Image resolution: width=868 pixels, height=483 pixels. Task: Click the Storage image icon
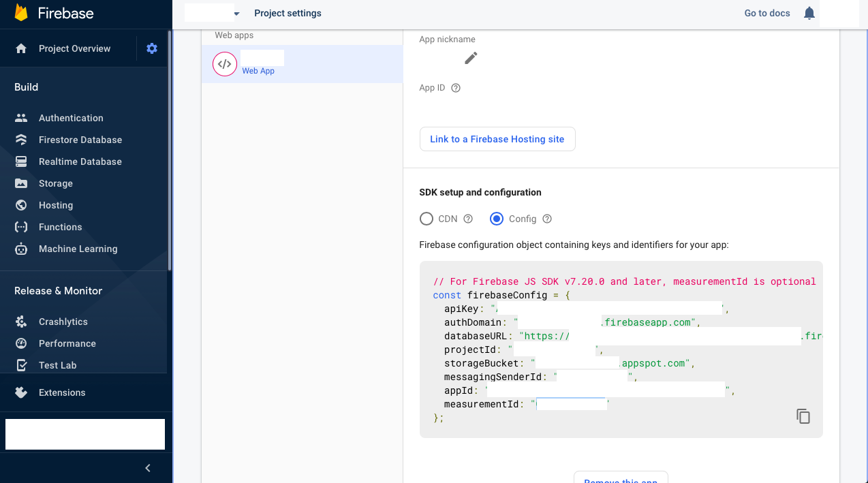[x=21, y=183]
